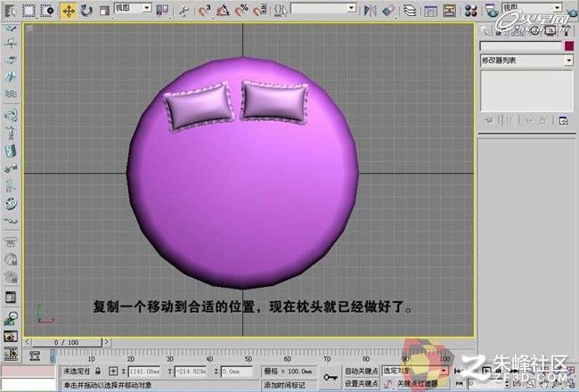
Task: Switch to the Modify command panel tab
Action: pos(501,31)
